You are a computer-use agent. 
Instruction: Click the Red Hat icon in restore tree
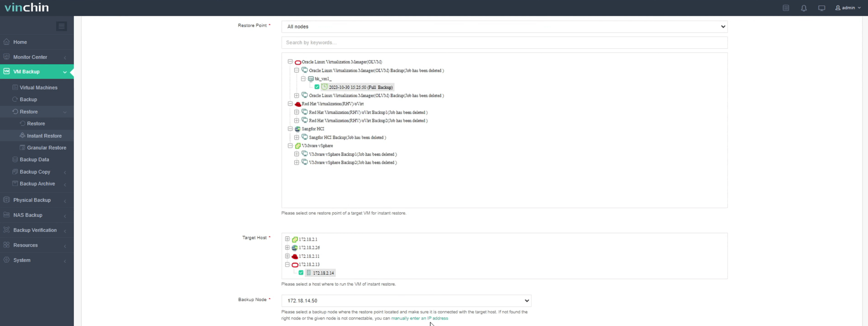pyautogui.click(x=298, y=104)
